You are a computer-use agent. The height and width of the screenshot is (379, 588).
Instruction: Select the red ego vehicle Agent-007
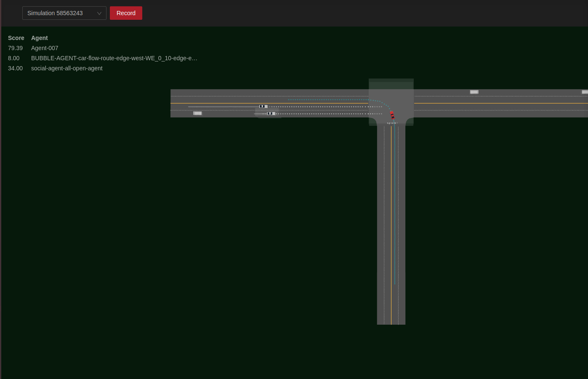[392, 115]
